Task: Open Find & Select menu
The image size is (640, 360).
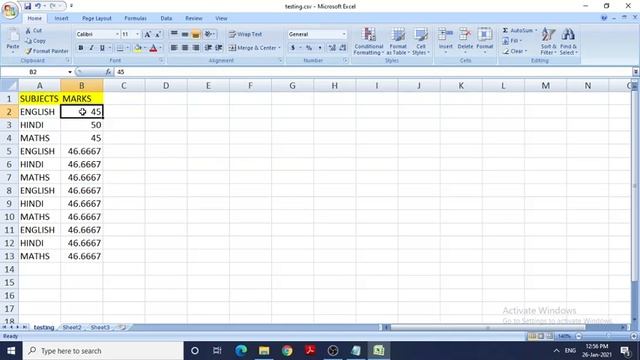Action: tap(568, 41)
